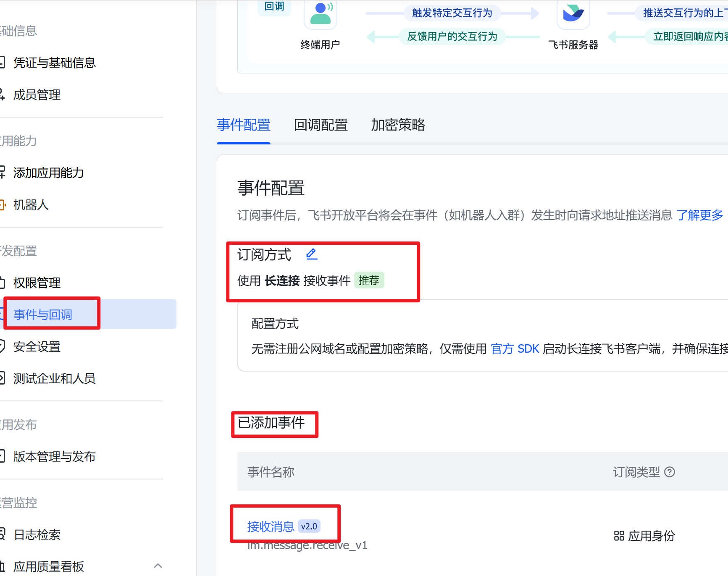Select the 权限管理 sidebar icon
The width and height of the screenshot is (728, 576).
2,283
